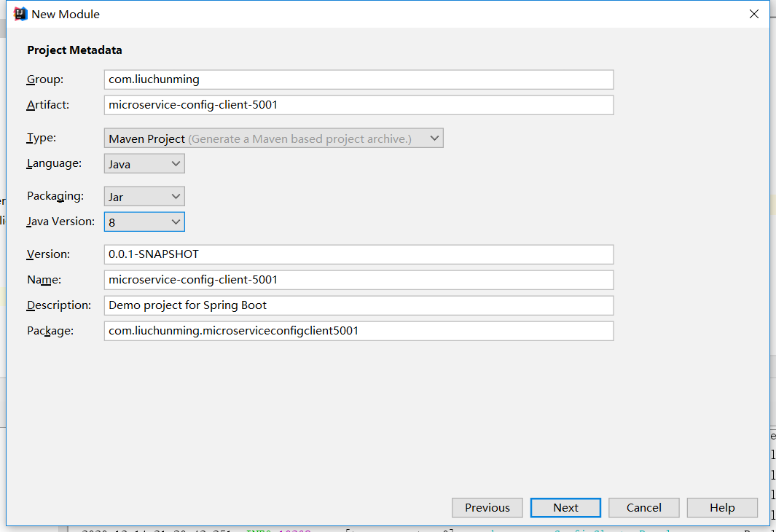Image resolution: width=776 pixels, height=532 pixels.
Task: Click the Java Version label
Action: [x=61, y=222]
